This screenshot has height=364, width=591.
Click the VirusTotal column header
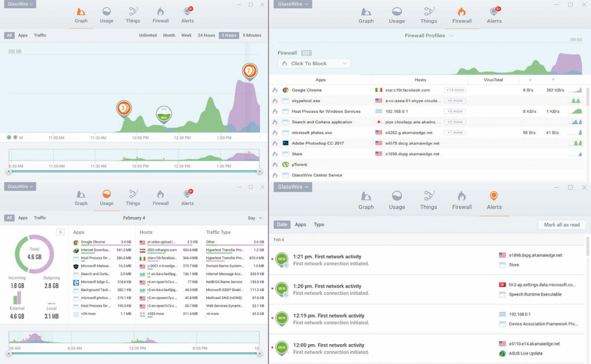pyautogui.click(x=493, y=80)
